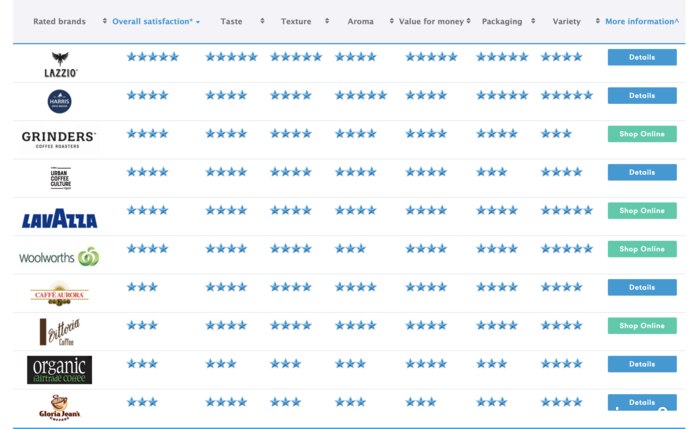Open Details for Caffe Aurora
Screen dimensions: 699x429
(x=642, y=287)
